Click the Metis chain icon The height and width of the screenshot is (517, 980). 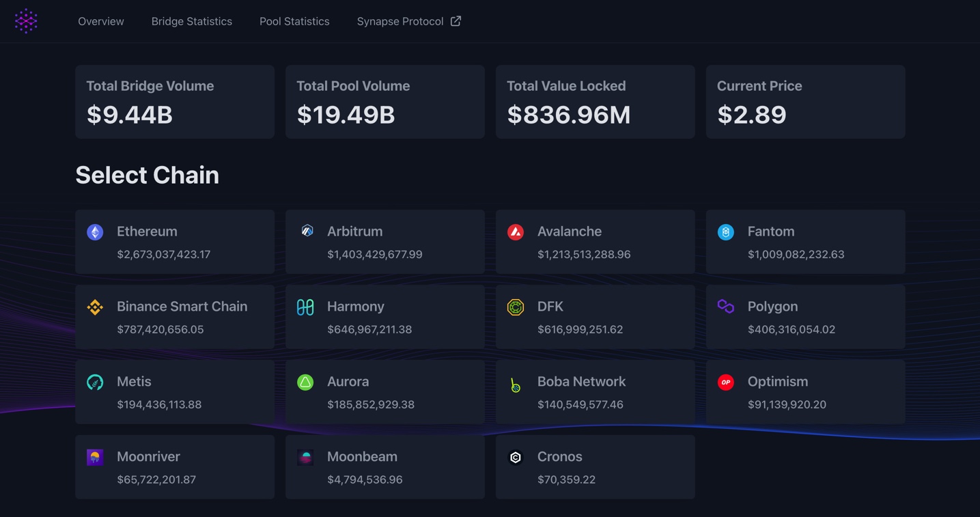95,382
